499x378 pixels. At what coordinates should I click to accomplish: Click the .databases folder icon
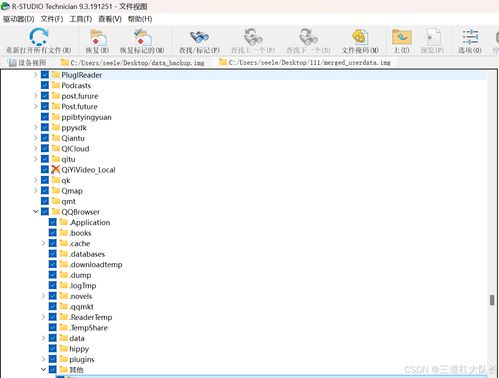click(64, 254)
